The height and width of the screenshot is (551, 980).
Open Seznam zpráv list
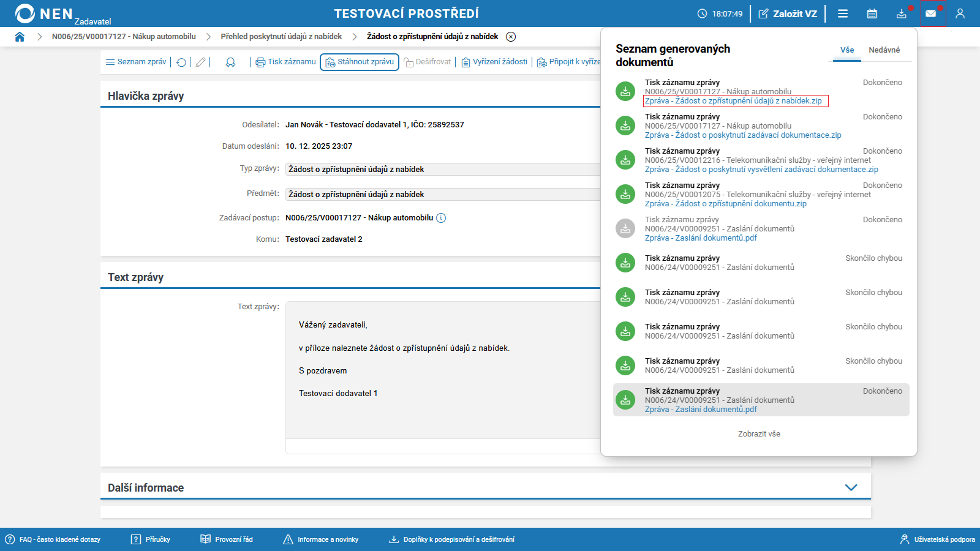[x=136, y=62]
